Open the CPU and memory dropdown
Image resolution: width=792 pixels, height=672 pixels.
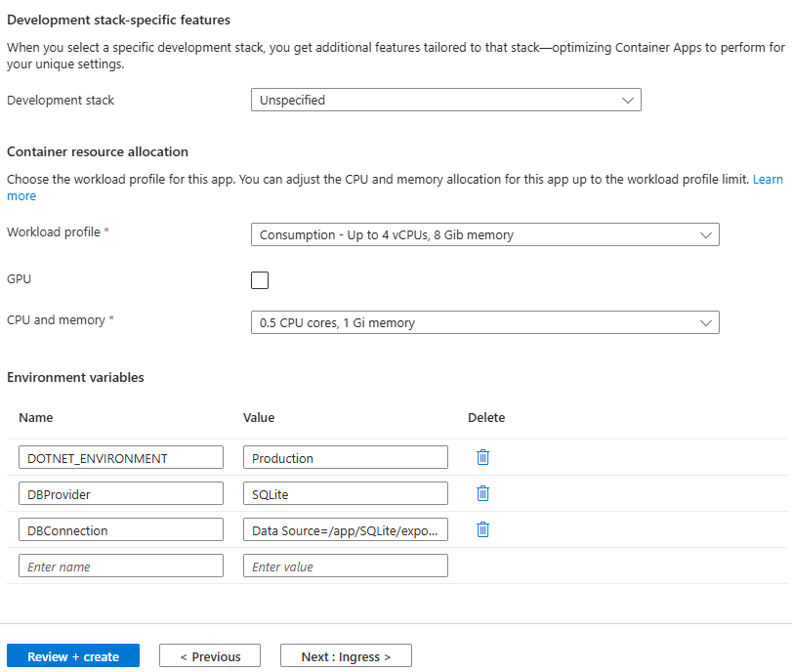[484, 322]
